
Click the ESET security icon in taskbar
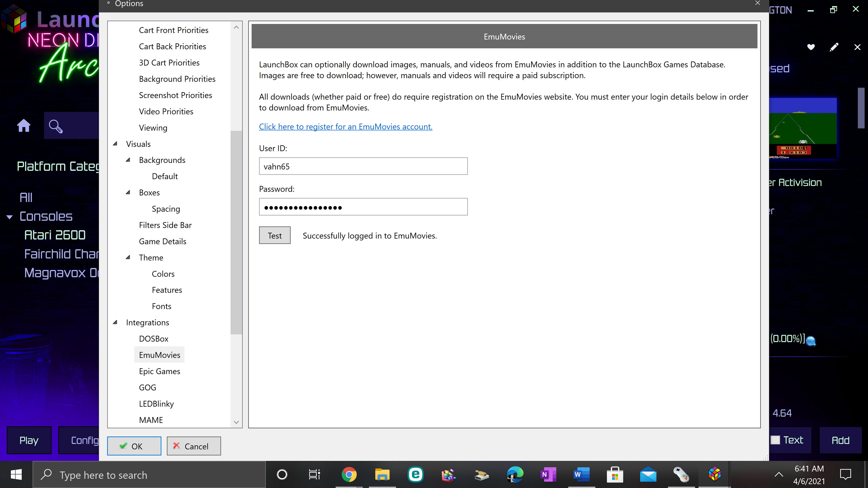click(x=415, y=475)
